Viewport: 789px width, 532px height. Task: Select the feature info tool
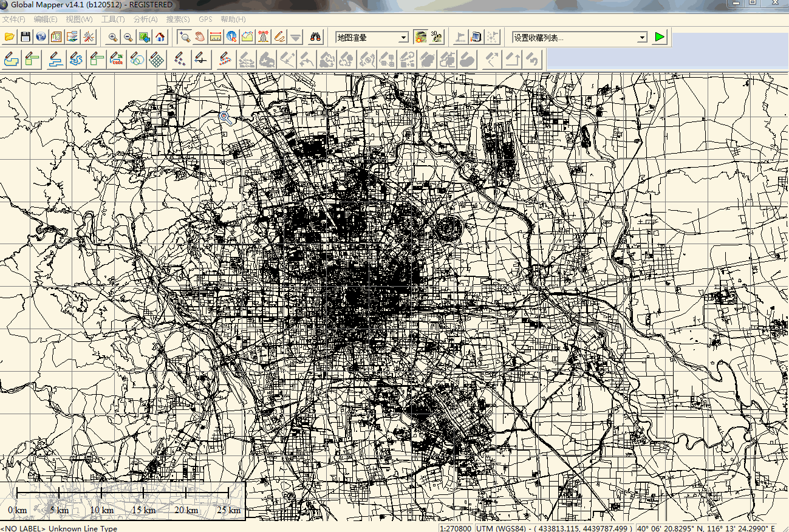[231, 37]
